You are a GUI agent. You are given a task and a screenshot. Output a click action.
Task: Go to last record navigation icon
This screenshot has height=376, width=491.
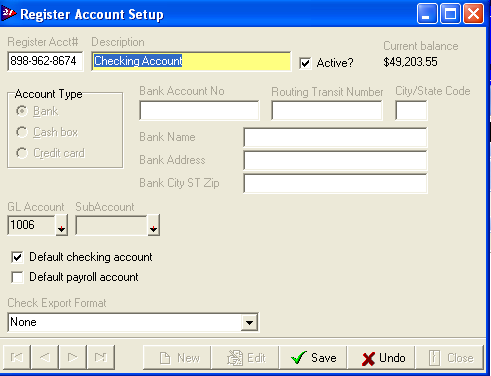pos(101,357)
